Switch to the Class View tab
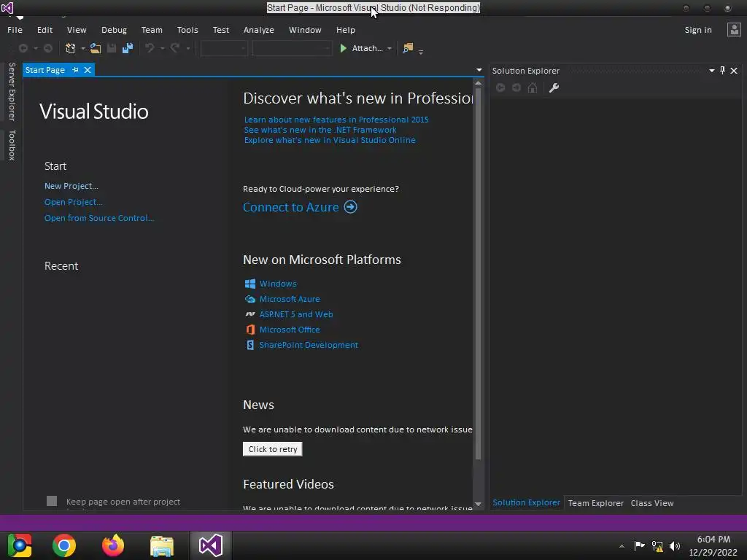Image resolution: width=747 pixels, height=560 pixels. click(652, 503)
